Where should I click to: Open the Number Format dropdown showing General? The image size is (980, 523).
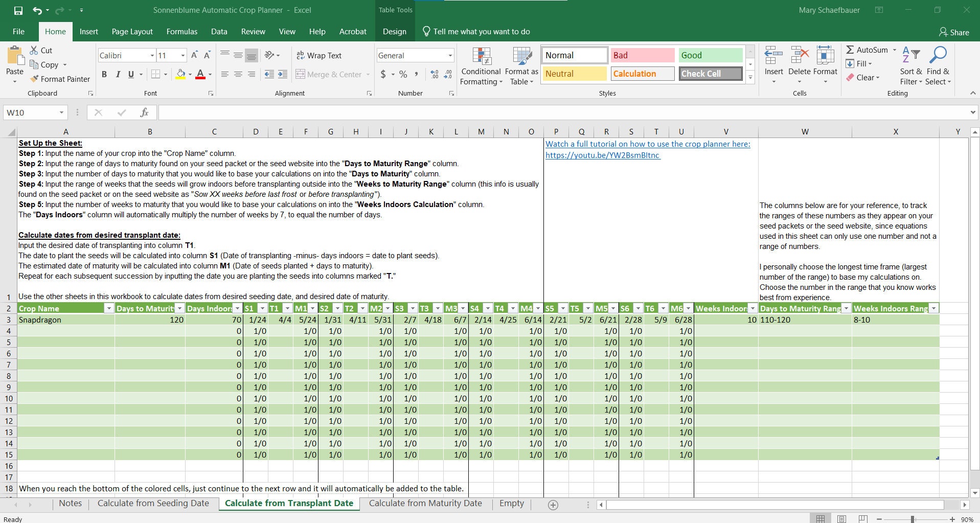tap(449, 55)
